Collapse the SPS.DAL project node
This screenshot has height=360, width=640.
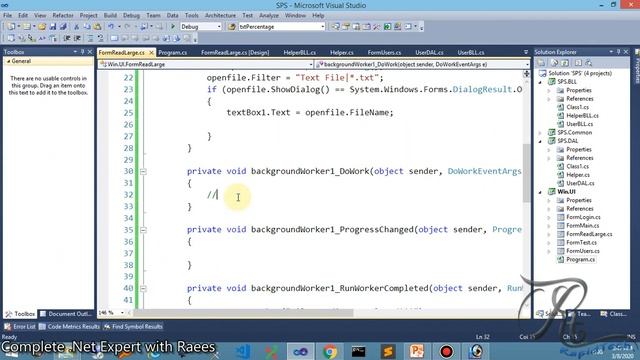(x=541, y=141)
